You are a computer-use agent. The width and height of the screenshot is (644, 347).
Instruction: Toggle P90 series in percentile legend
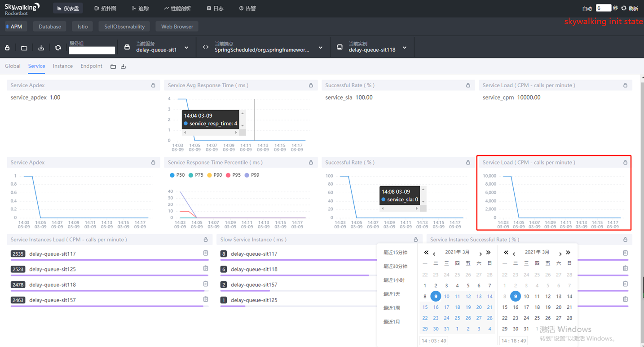point(215,175)
